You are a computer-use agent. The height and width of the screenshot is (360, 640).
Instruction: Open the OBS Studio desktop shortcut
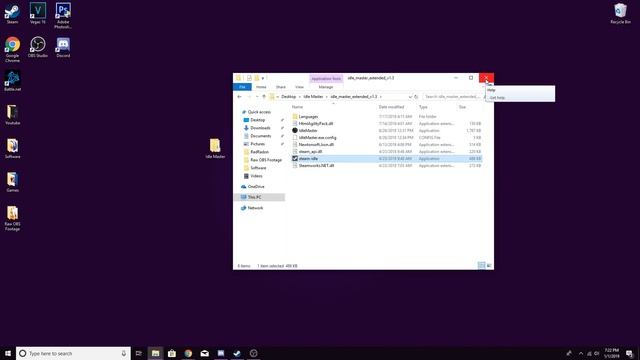[38, 47]
